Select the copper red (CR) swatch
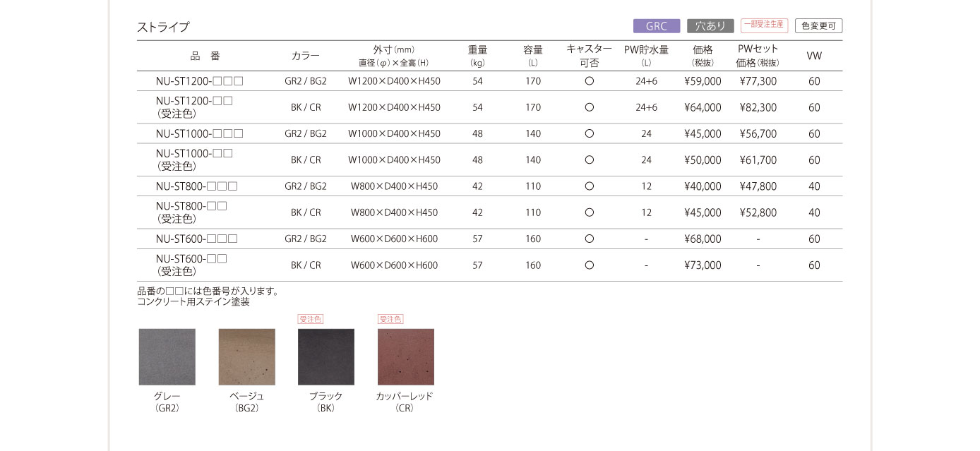The image size is (980, 451). tap(405, 356)
